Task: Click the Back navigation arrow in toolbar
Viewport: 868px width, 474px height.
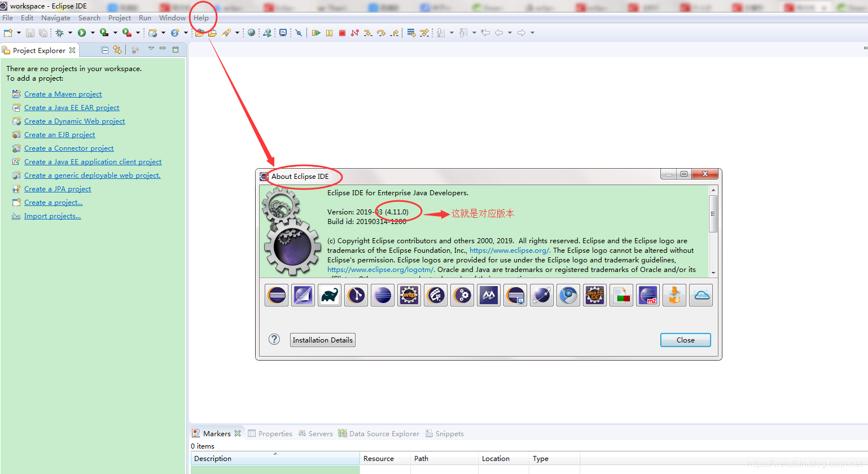Action: [499, 33]
